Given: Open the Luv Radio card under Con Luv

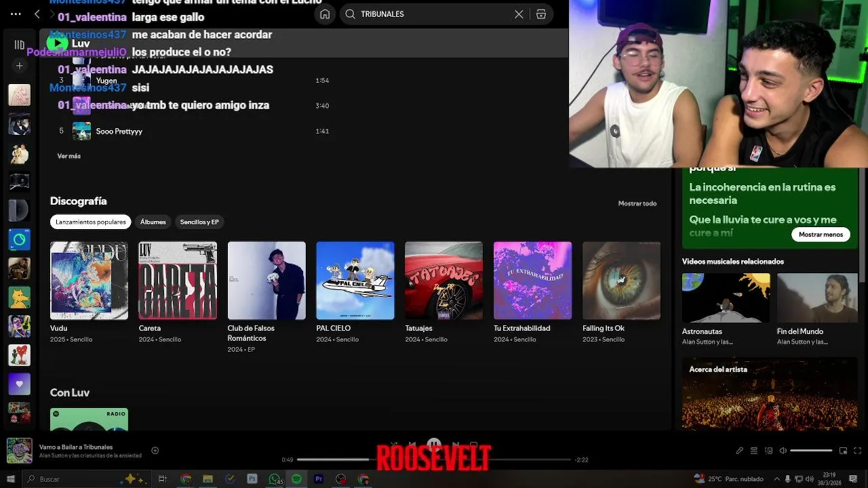Looking at the screenshot, I should tap(89, 419).
